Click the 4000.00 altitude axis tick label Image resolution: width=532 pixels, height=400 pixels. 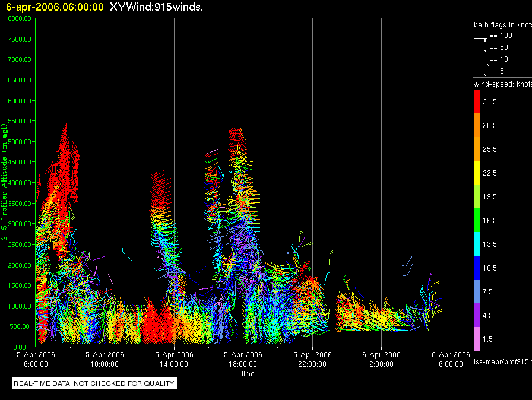coord(20,183)
